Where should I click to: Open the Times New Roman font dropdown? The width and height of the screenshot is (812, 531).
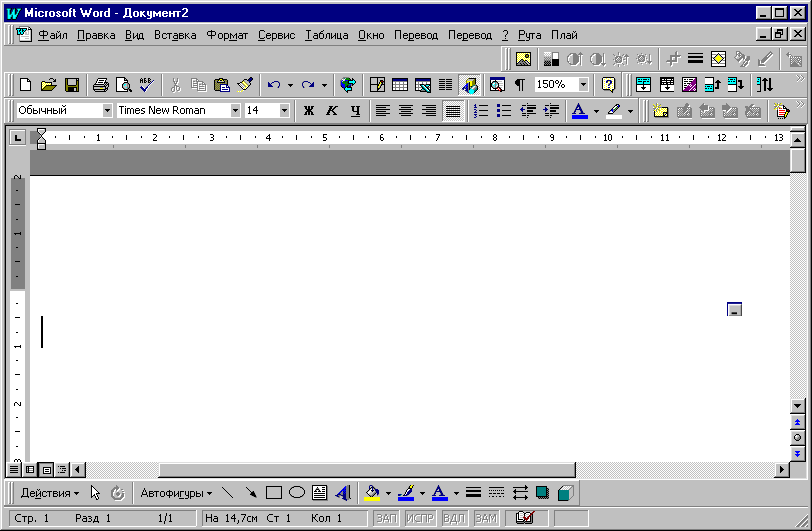click(235, 110)
